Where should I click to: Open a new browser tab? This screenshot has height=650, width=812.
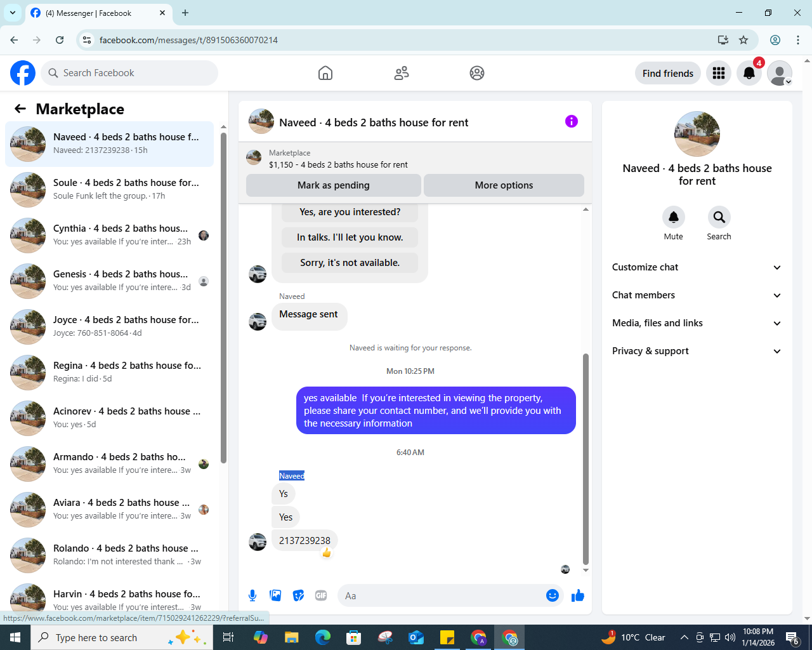point(185,13)
